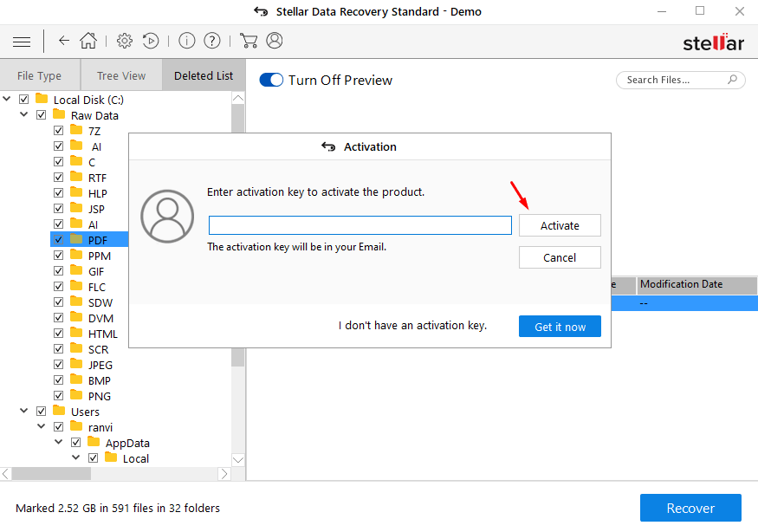Screen dimensions: 758x532
Task: Click the back arrow icon
Action: (x=64, y=41)
